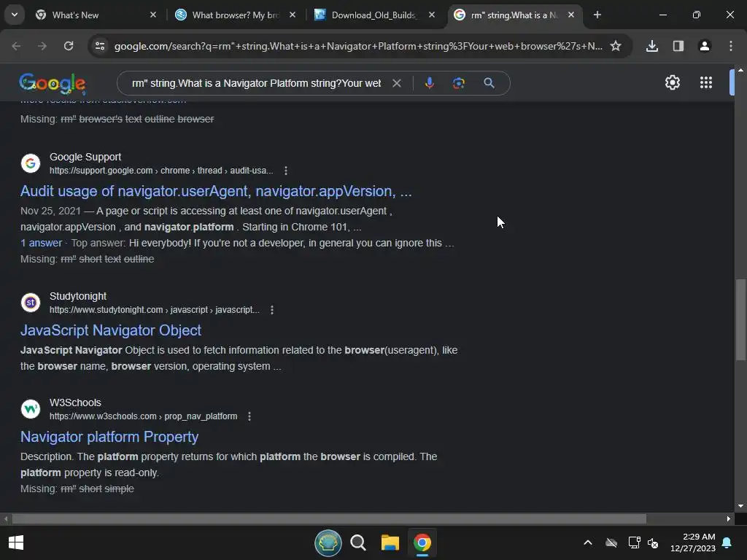Open the Windows Start menu
This screenshot has height=560, width=747.
pyautogui.click(x=16, y=542)
